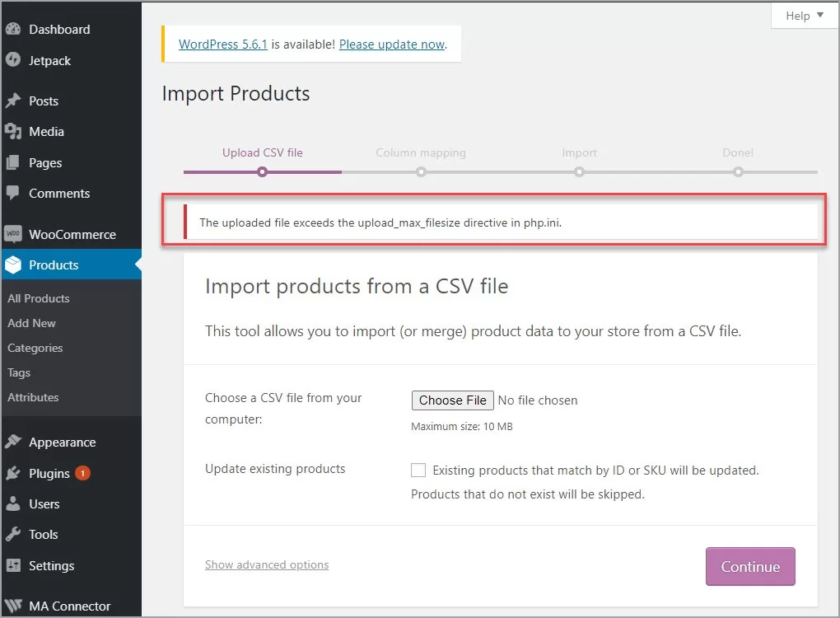Open the Help panel dropdown

803,15
